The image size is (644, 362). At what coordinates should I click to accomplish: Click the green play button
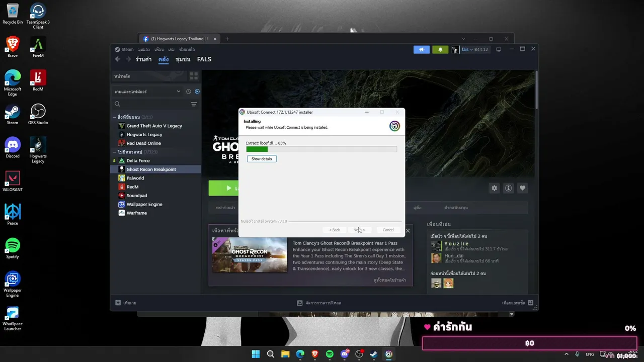pos(223,188)
